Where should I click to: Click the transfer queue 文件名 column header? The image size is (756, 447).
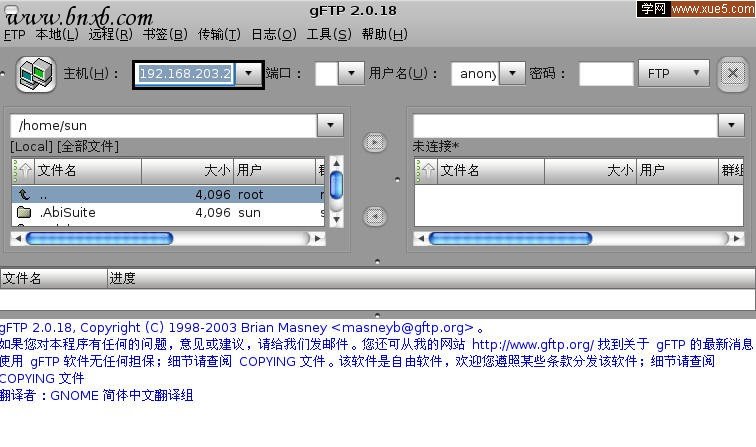54,278
